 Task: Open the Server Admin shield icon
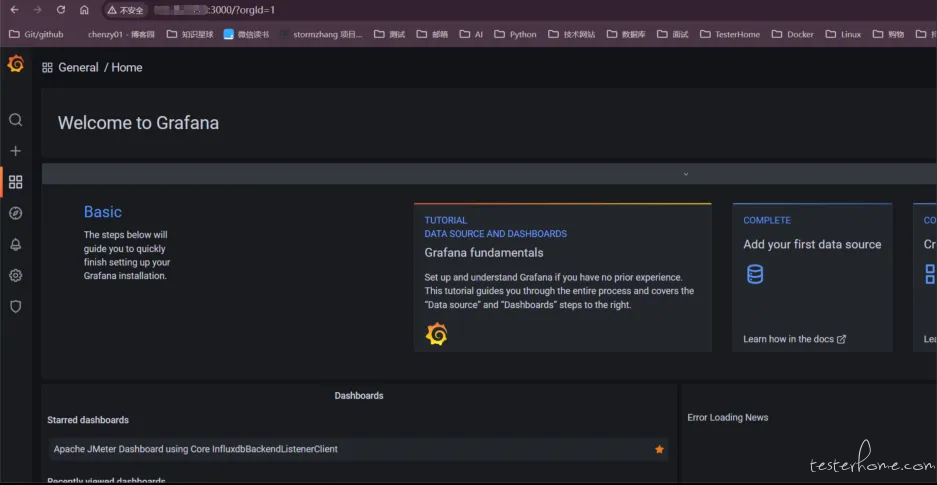pos(16,306)
